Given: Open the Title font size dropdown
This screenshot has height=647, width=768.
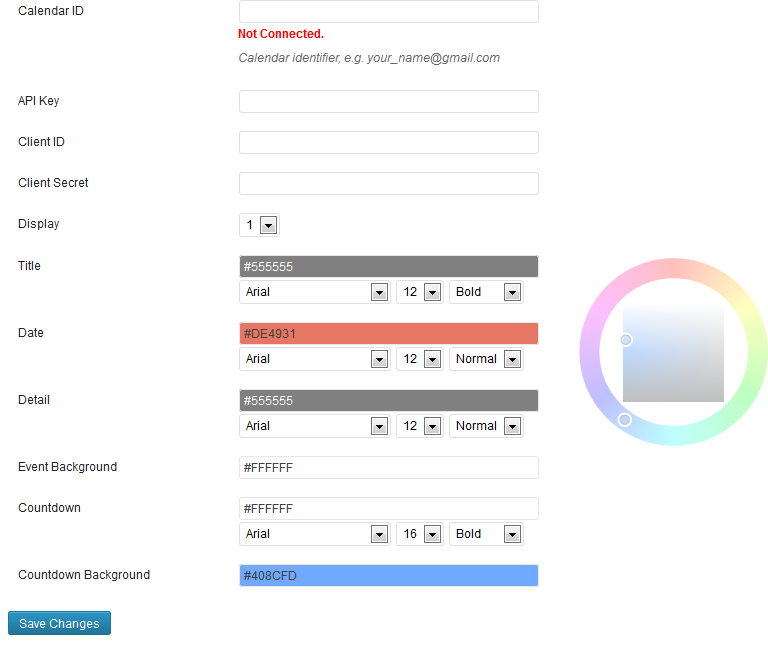Looking at the screenshot, I should click(x=420, y=292).
